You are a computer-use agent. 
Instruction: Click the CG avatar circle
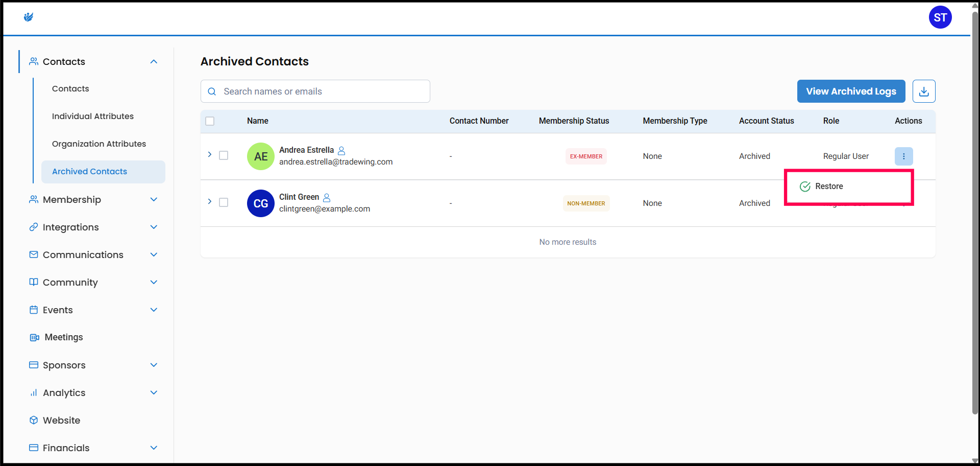tap(261, 203)
